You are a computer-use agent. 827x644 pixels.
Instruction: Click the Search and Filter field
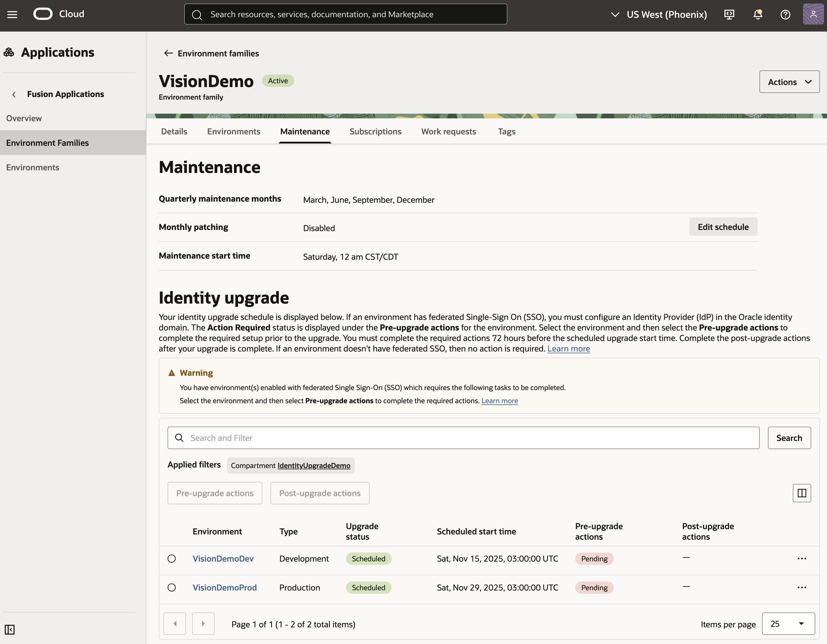coord(464,438)
